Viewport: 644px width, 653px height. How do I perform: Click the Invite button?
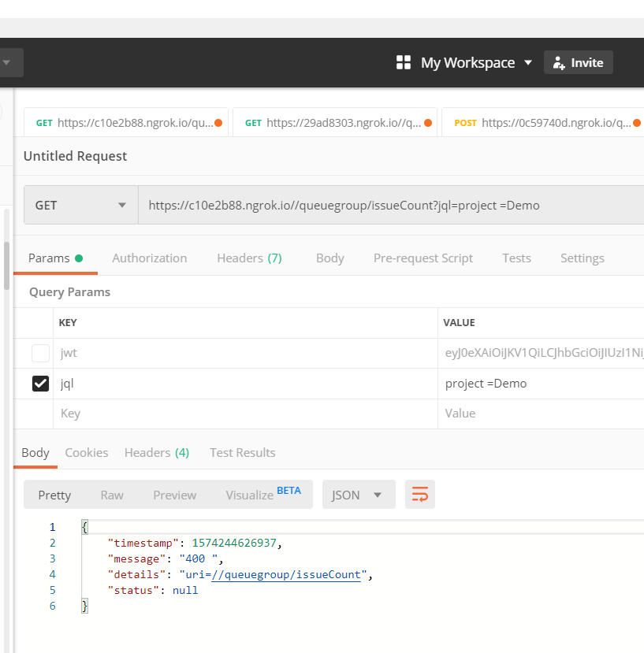coord(578,63)
